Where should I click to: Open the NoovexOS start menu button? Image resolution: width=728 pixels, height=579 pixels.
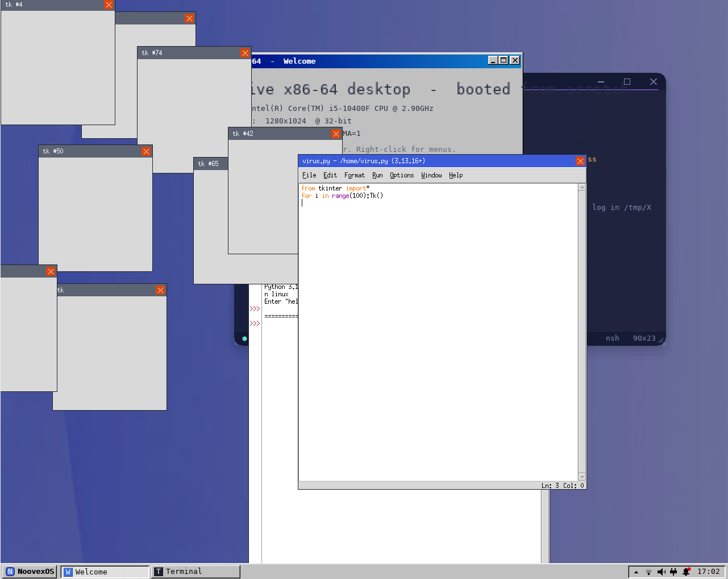pos(30,572)
